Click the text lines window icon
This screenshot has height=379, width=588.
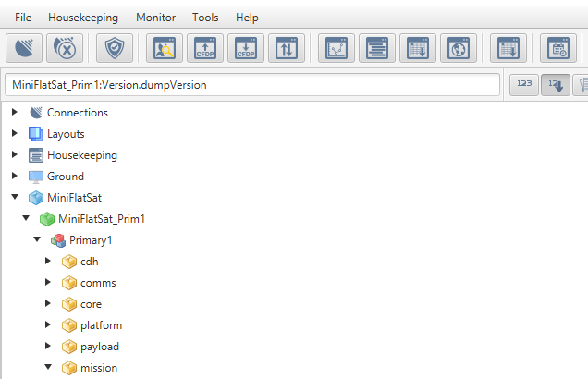coord(376,49)
